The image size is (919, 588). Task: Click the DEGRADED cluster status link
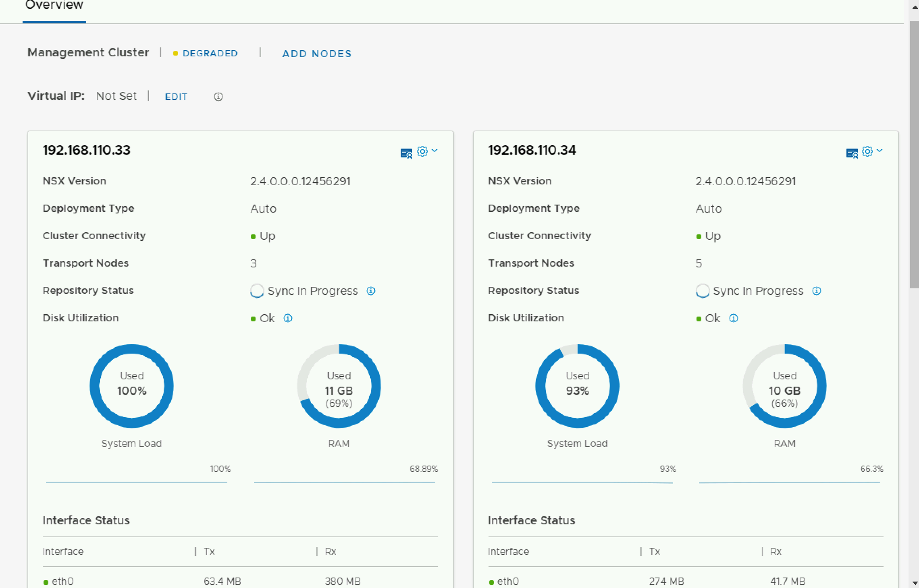pos(210,54)
